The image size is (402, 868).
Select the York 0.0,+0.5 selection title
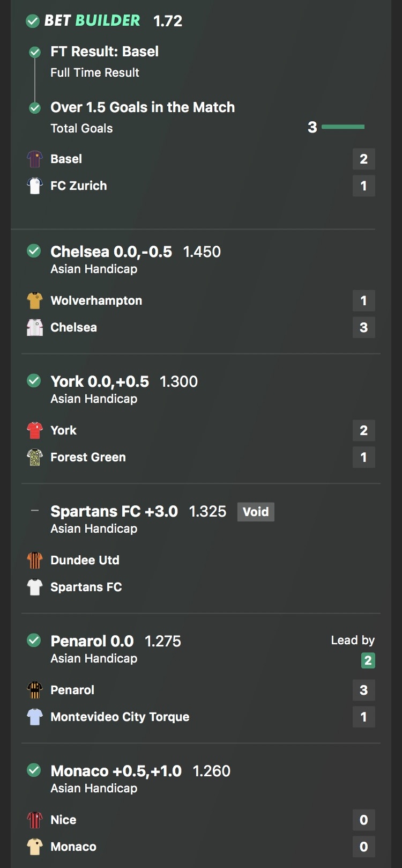point(100,381)
